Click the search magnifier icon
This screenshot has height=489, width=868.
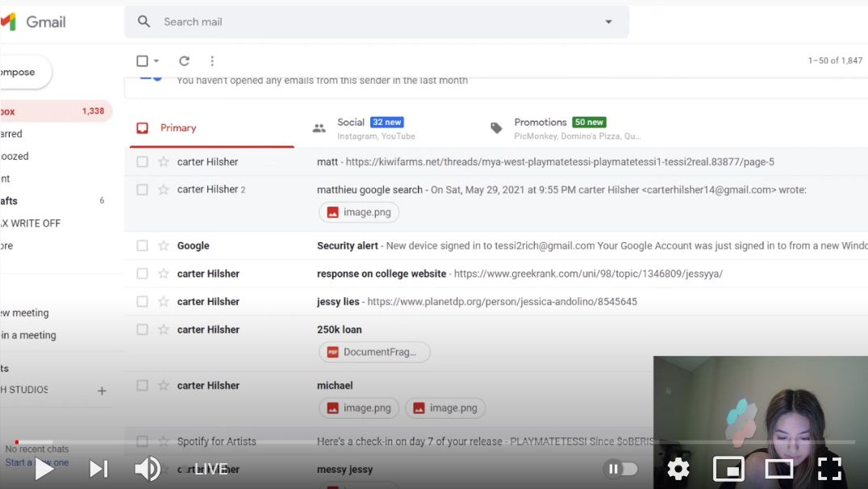click(144, 22)
